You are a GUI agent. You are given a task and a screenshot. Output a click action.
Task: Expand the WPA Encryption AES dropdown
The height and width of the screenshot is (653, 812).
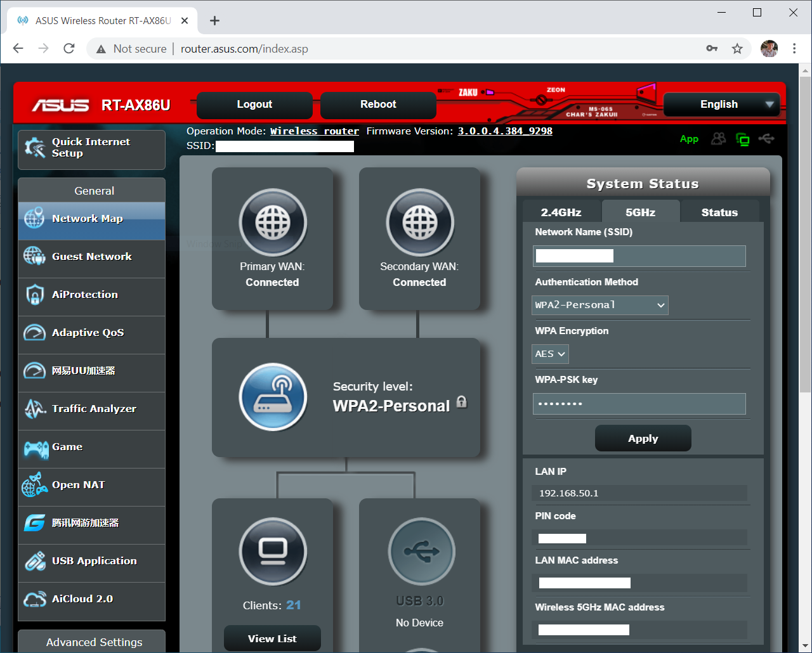(x=550, y=354)
